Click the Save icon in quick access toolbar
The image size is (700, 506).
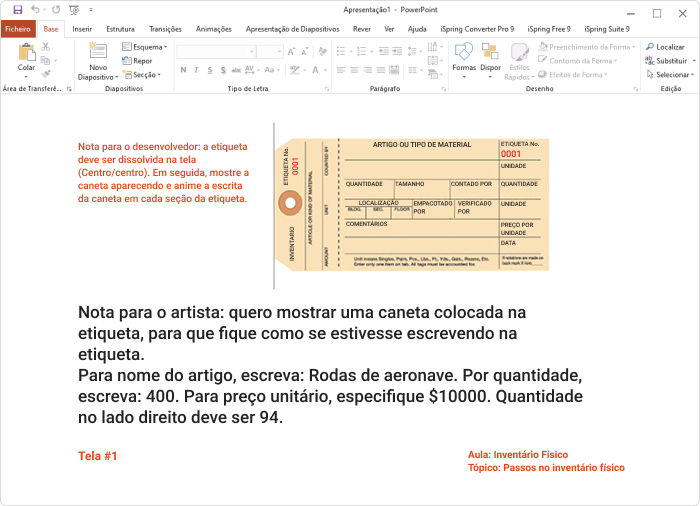(17, 10)
